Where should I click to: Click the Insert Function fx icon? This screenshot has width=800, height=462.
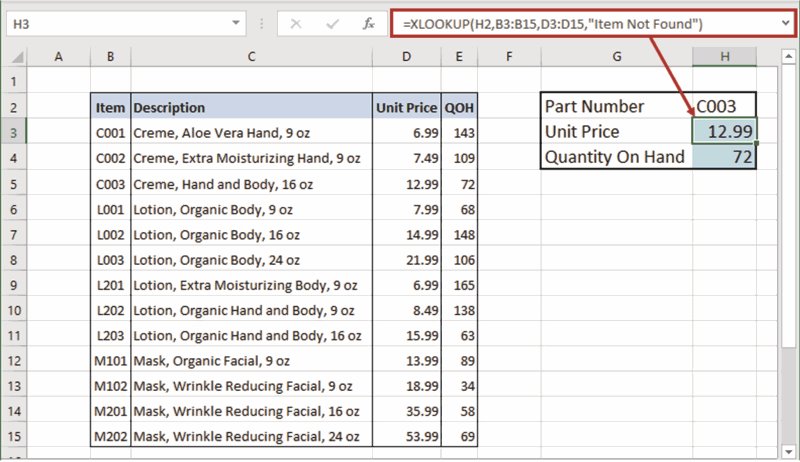(368, 23)
